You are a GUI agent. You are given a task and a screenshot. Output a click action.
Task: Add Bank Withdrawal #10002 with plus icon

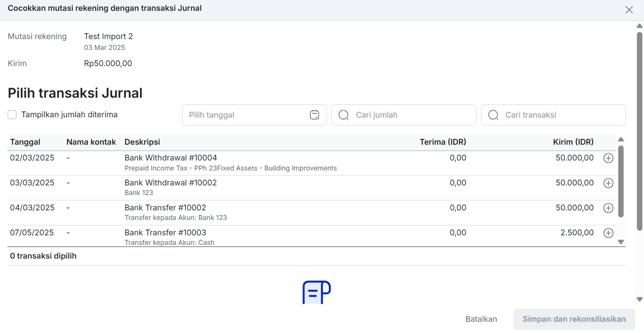(608, 183)
